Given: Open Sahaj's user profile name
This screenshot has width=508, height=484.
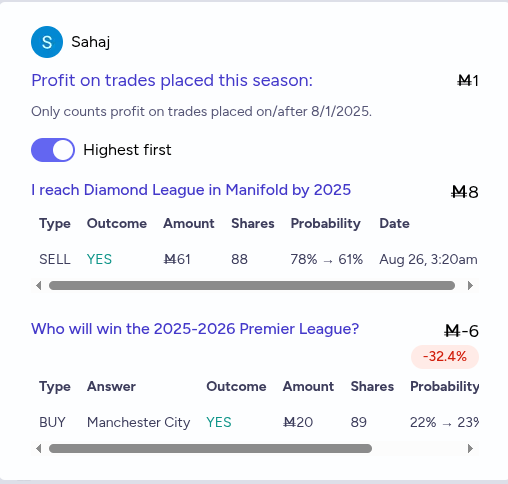Looking at the screenshot, I should pyautogui.click(x=91, y=42).
